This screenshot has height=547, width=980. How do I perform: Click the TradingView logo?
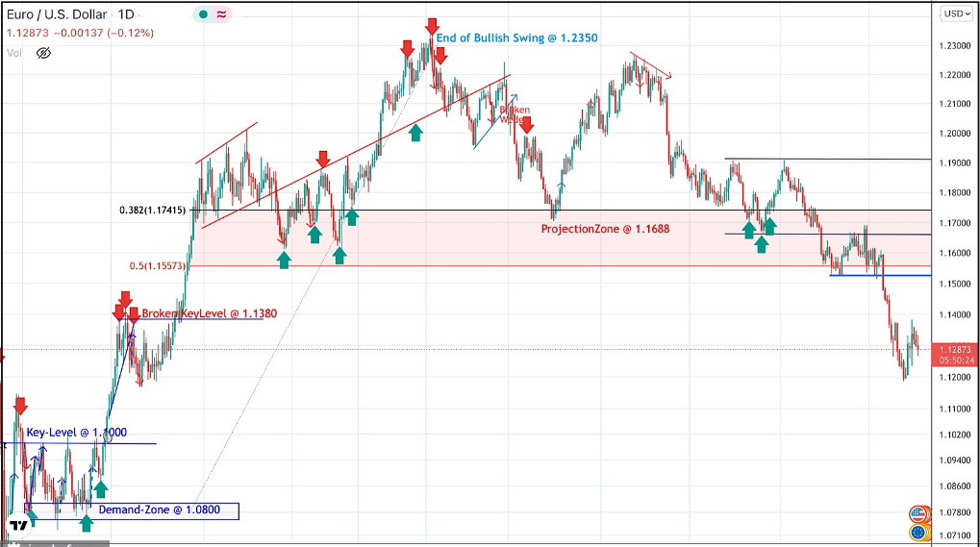(x=18, y=527)
